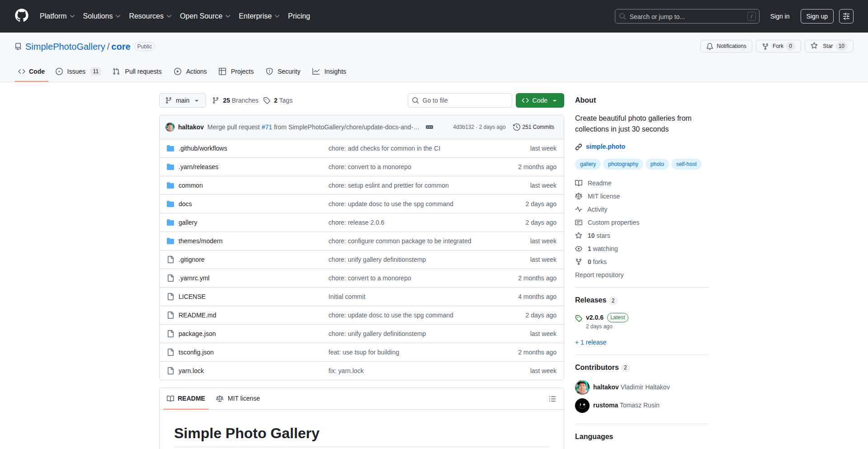Click the GitHub logo icon
The width and height of the screenshot is (868, 449).
point(22,16)
